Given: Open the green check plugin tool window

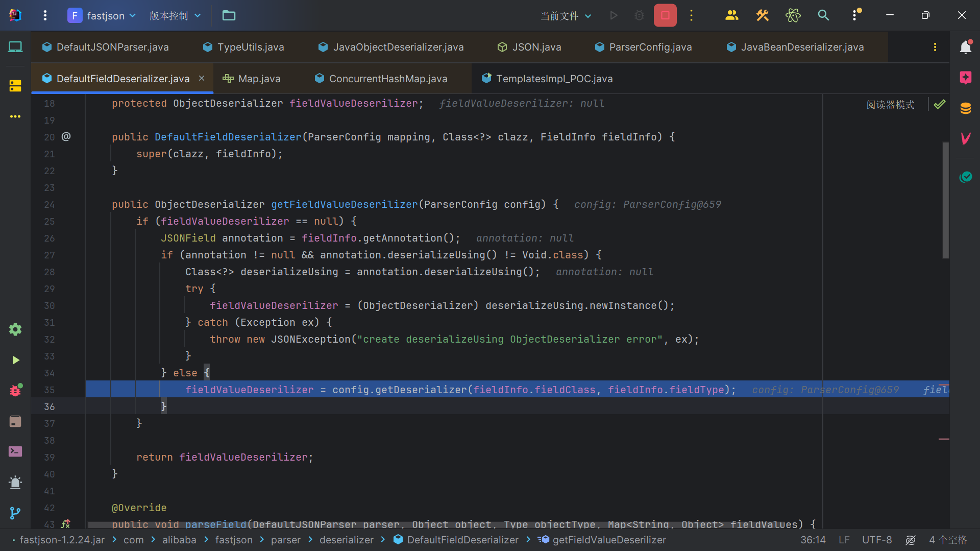Looking at the screenshot, I should [x=965, y=177].
